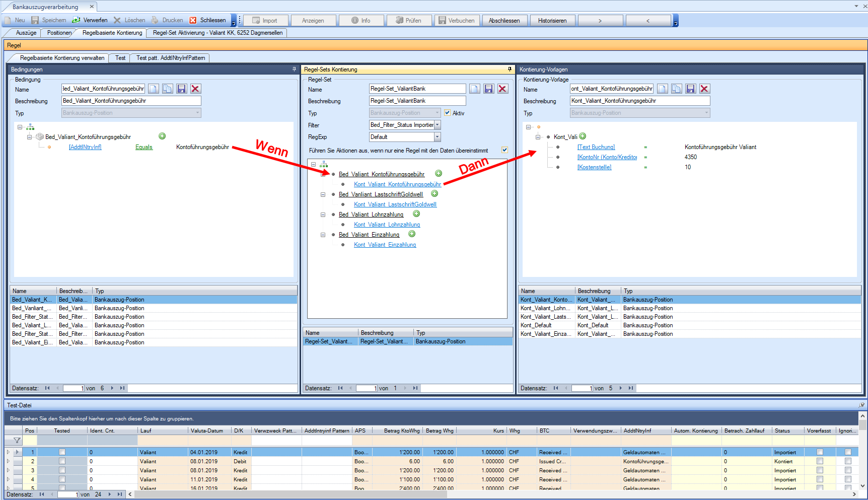This screenshot has width=868, height=500.
Task: Click the copy icon beside the Kontierung-Vorlage name
Action: [676, 89]
